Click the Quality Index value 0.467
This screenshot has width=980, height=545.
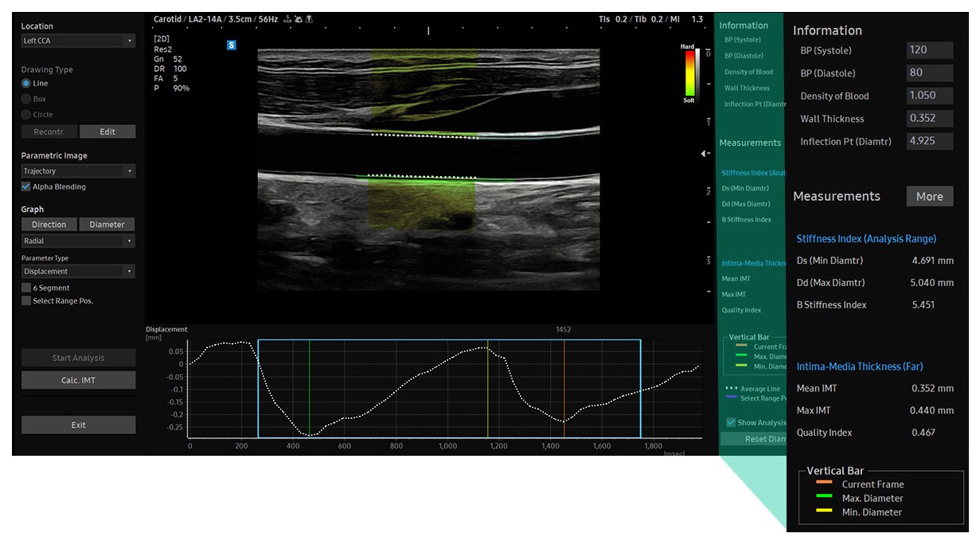coord(923,433)
